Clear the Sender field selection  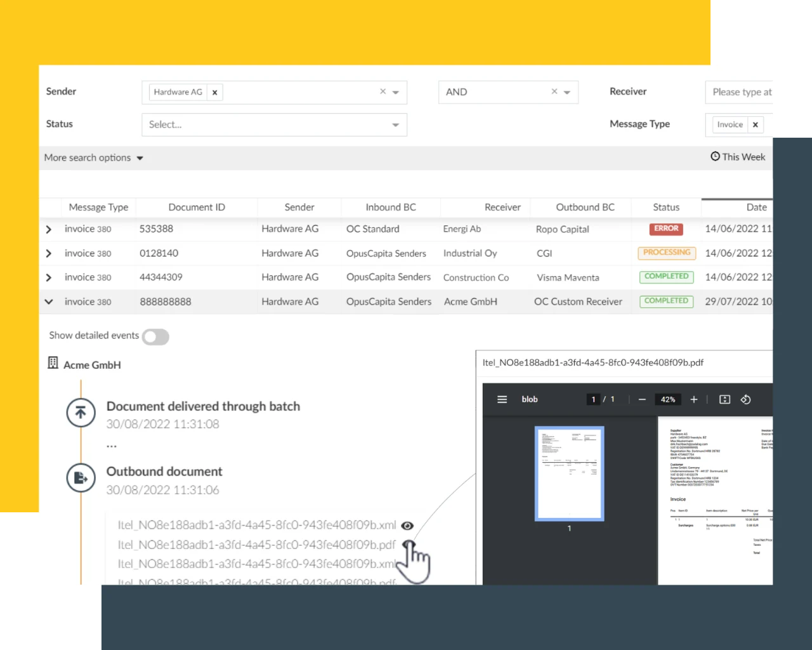(383, 91)
